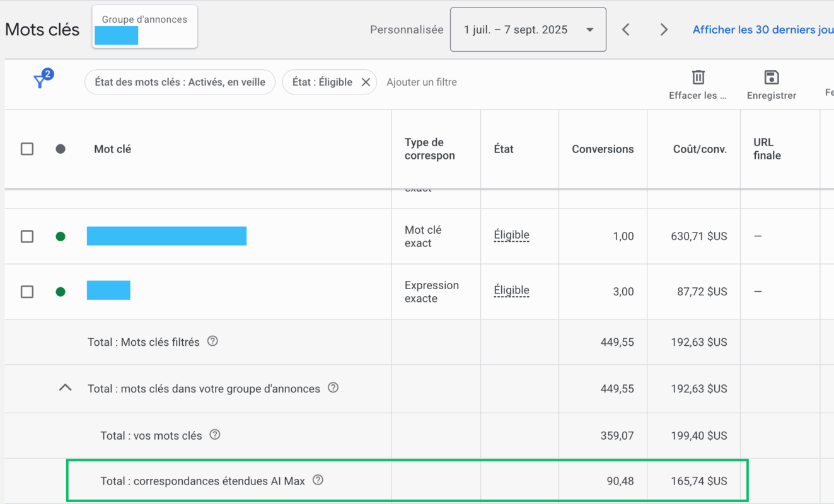Image resolution: width=834 pixels, height=504 pixels.
Task: Click Afficher les 30 derniers jours link
Action: [x=763, y=30]
